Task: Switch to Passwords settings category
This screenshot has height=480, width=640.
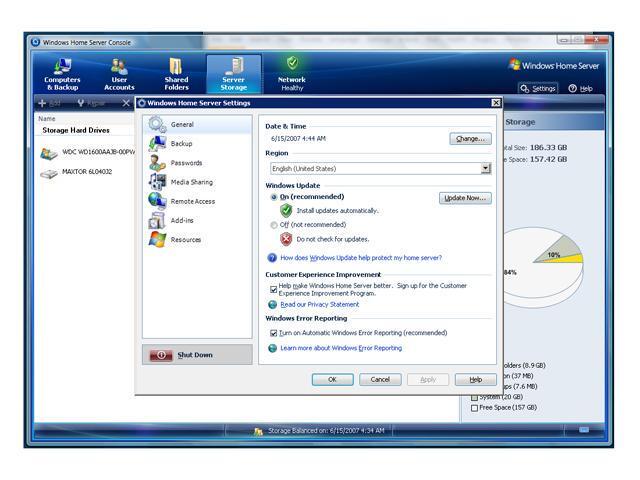Action: [x=198, y=163]
